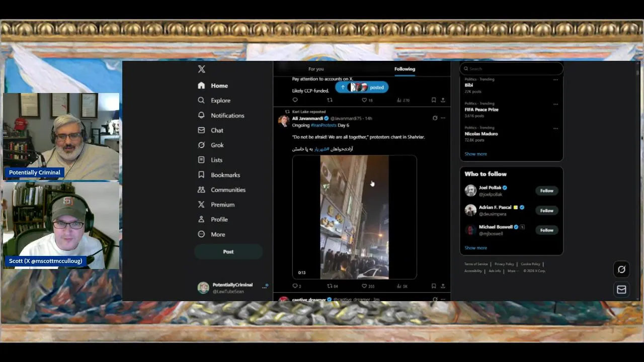Repost Ali Javanmardi's post with 84 reposts
Image resolution: width=644 pixels, height=362 pixels.
[x=333, y=286]
